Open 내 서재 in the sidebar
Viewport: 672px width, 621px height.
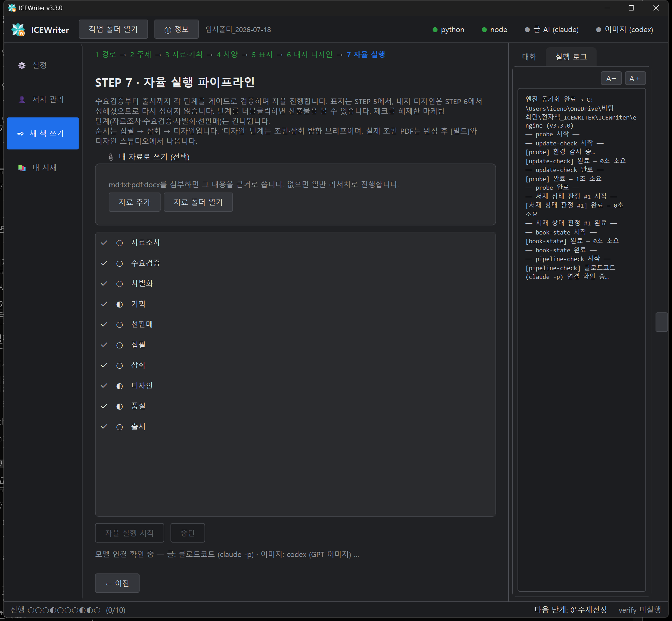pos(43,168)
